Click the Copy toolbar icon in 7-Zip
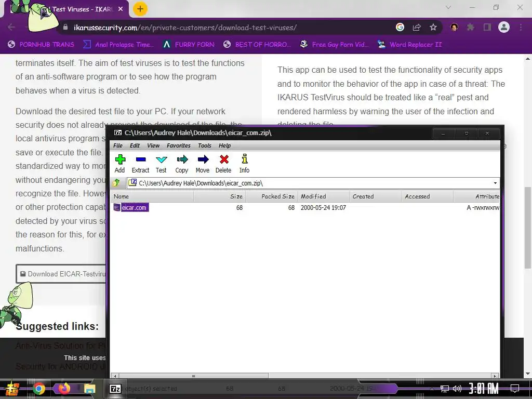 coord(182,164)
